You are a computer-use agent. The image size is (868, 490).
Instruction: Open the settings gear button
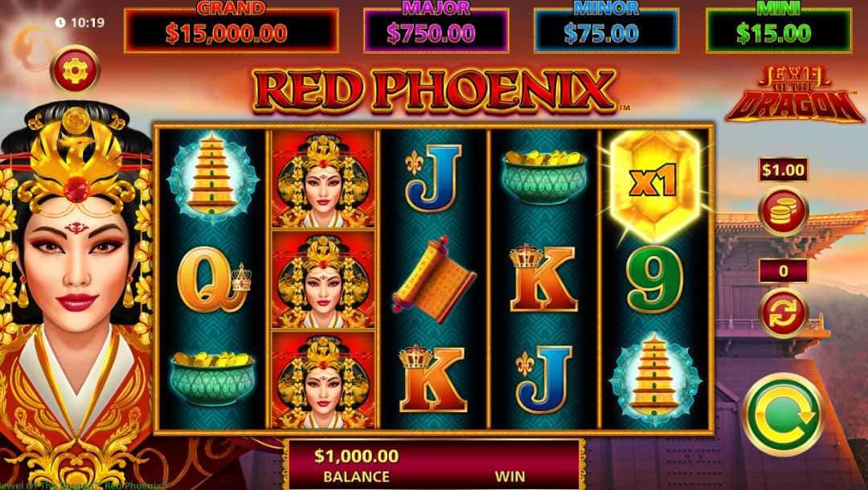[x=75, y=70]
